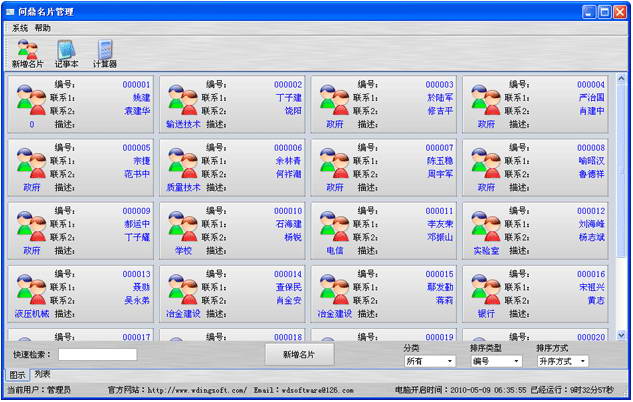
Task: Switch to the 图示 view tab
Action: 17,375
